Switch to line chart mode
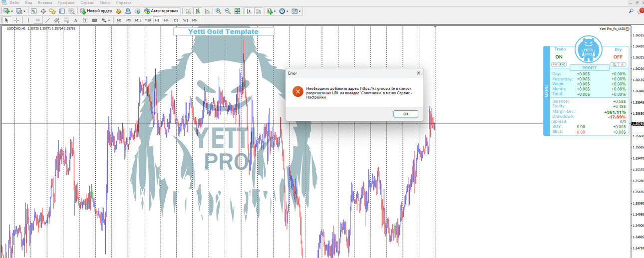 pyautogui.click(x=207, y=11)
